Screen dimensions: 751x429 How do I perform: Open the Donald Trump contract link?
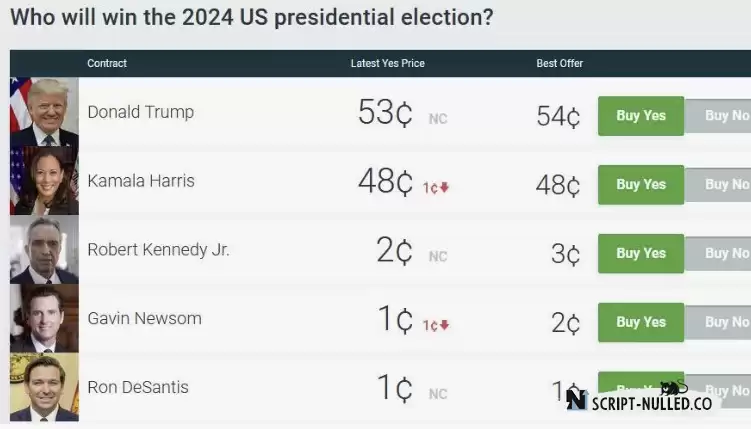141,112
